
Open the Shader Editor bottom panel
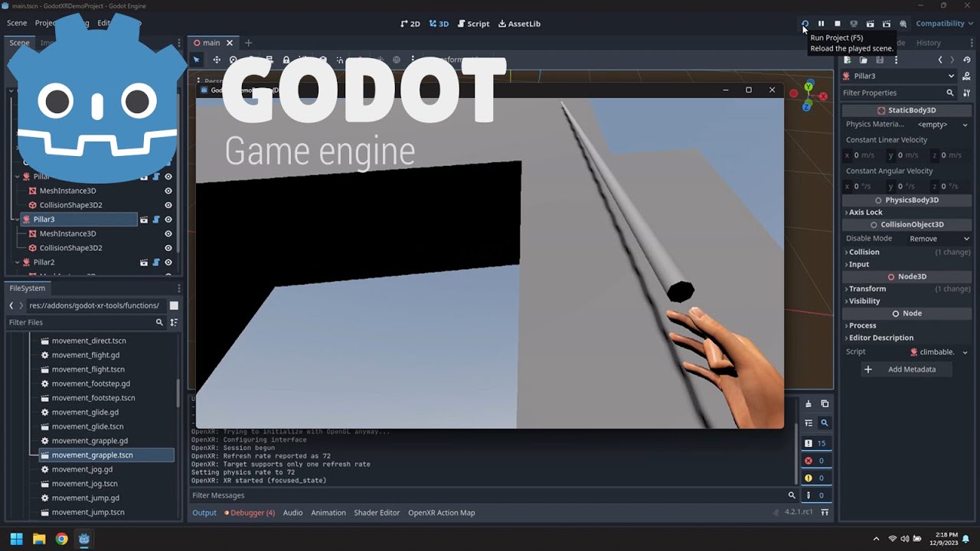point(377,513)
